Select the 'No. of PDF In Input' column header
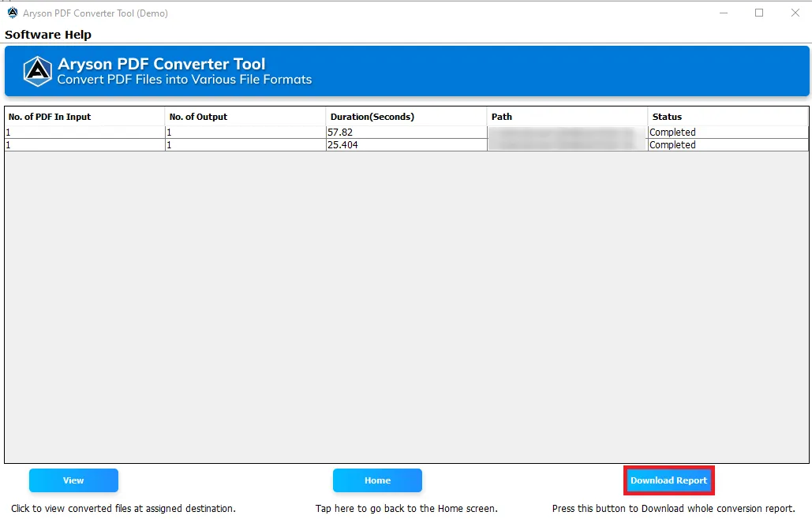The height and width of the screenshot is (523, 812). 84,117
